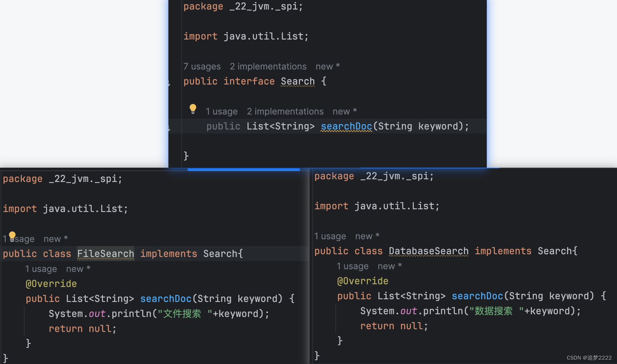Click package declaration in FileSearch editor

point(63,179)
